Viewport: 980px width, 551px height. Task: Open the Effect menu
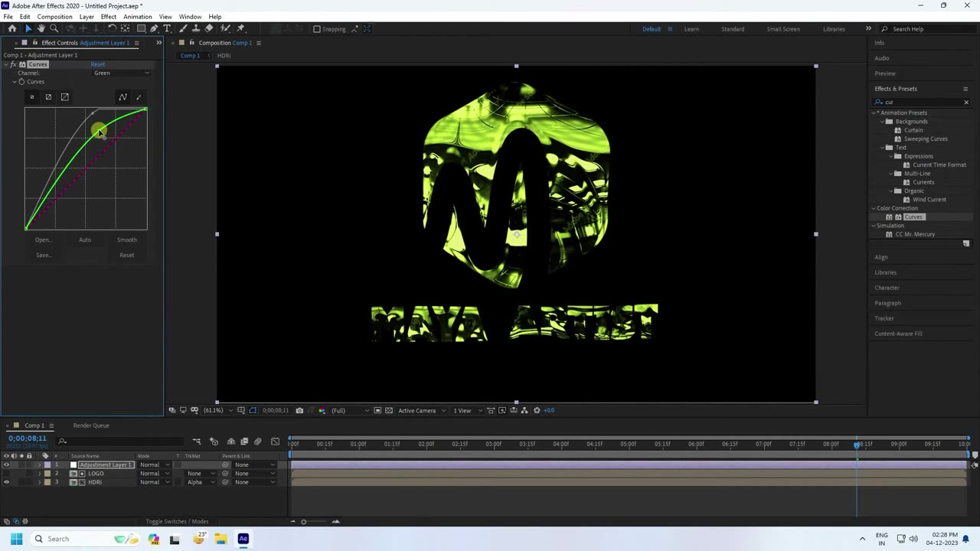coord(109,17)
